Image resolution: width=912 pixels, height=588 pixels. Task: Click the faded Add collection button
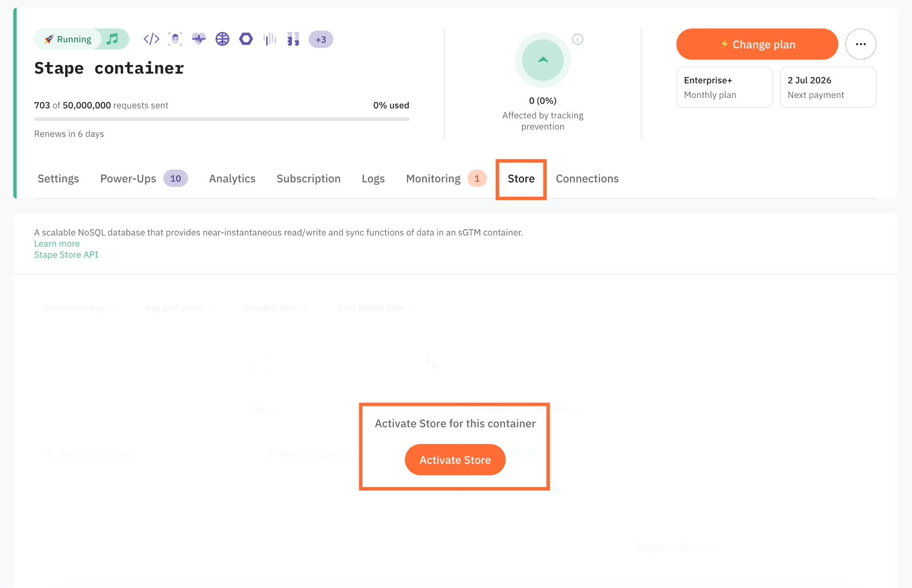tap(88, 454)
